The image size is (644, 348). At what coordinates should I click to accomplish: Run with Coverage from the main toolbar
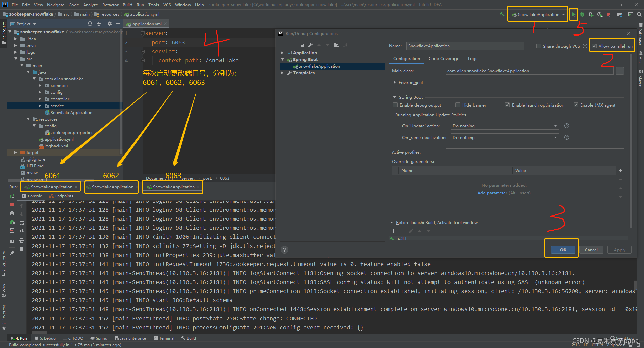click(x=591, y=14)
